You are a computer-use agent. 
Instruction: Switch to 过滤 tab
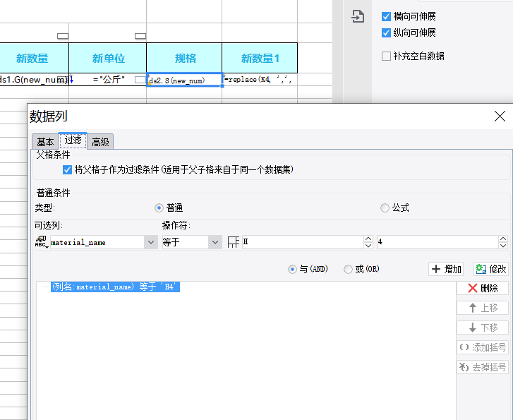point(73,140)
